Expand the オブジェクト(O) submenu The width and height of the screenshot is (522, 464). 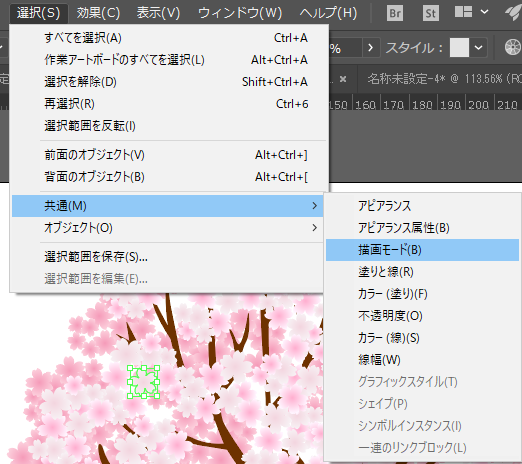167,228
